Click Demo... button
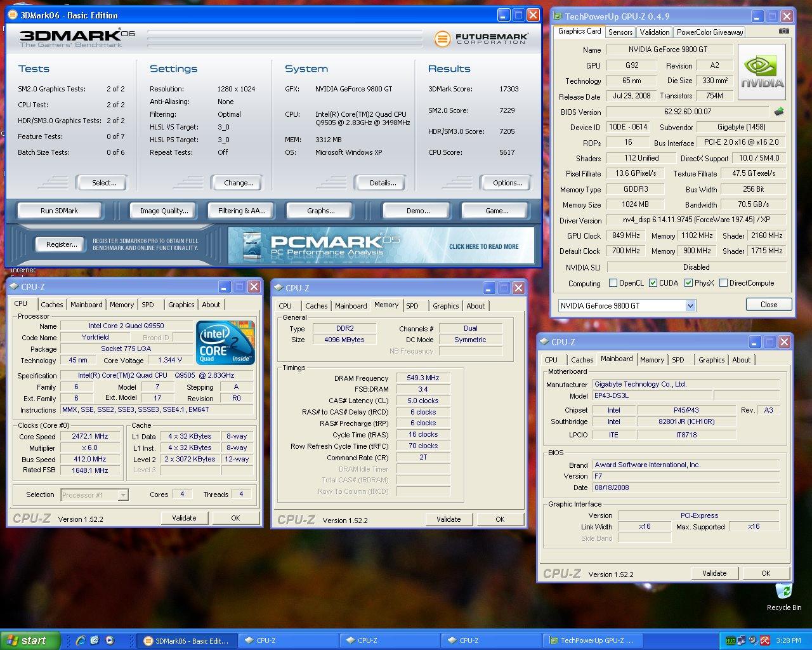This screenshot has width=812, height=650. 418,211
